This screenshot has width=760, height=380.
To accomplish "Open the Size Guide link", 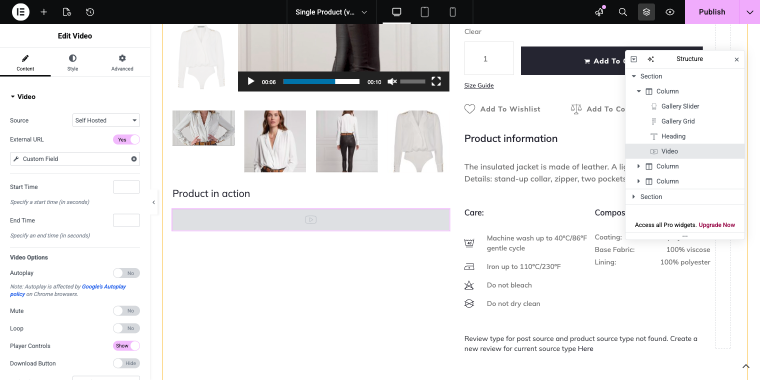I will pyautogui.click(x=479, y=85).
